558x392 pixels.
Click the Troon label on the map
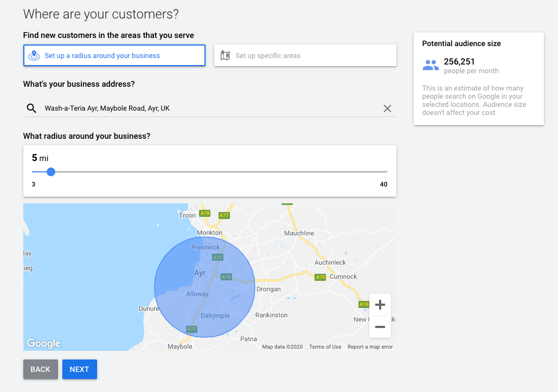(187, 215)
